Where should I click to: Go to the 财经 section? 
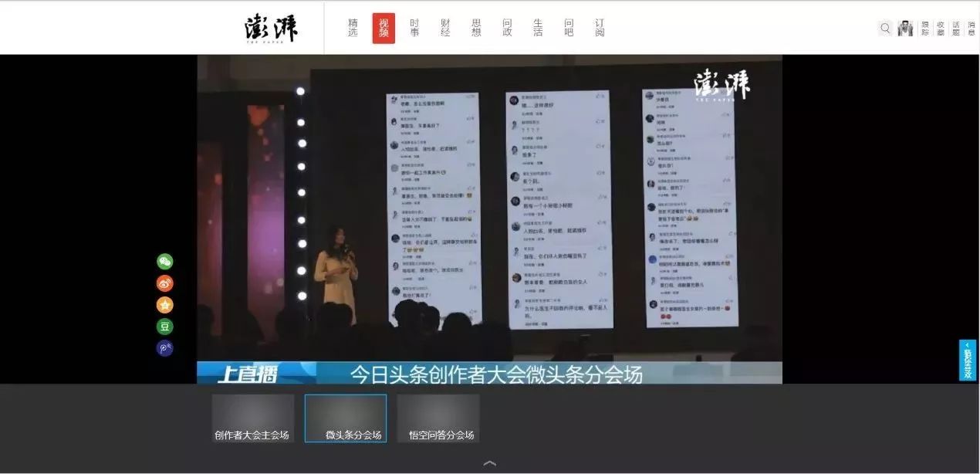click(x=445, y=29)
